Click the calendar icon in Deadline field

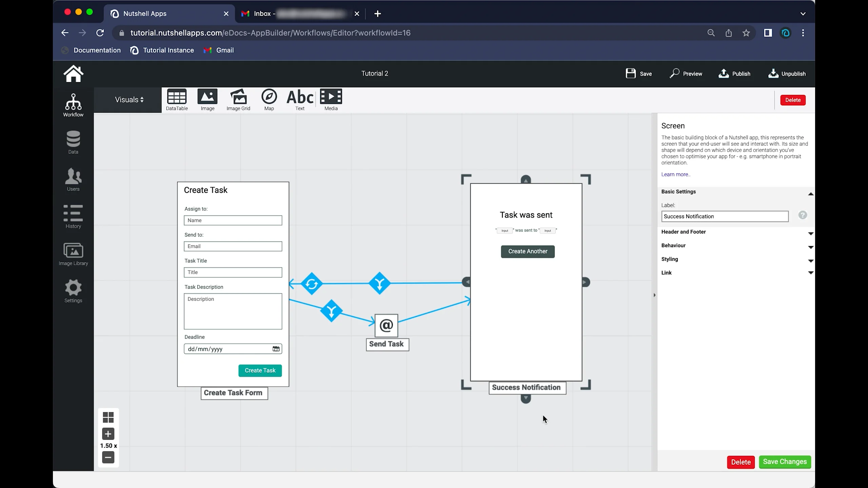click(x=276, y=349)
